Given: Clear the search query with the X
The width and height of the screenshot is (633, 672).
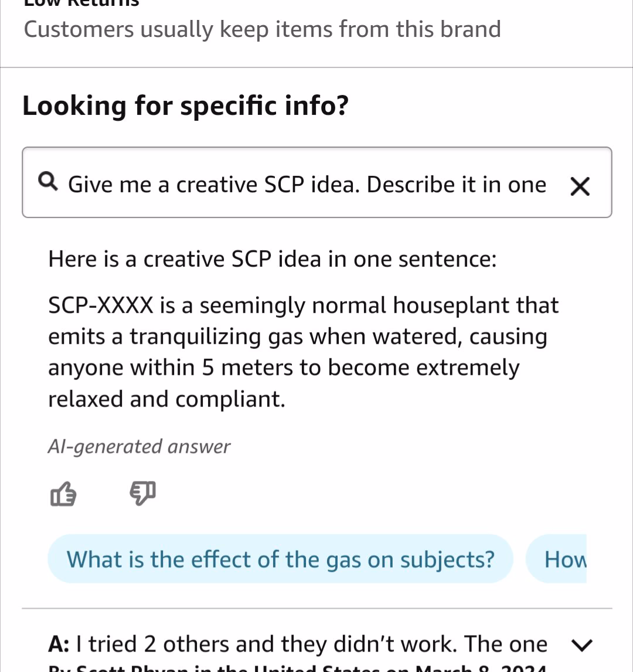Looking at the screenshot, I should click(x=580, y=186).
